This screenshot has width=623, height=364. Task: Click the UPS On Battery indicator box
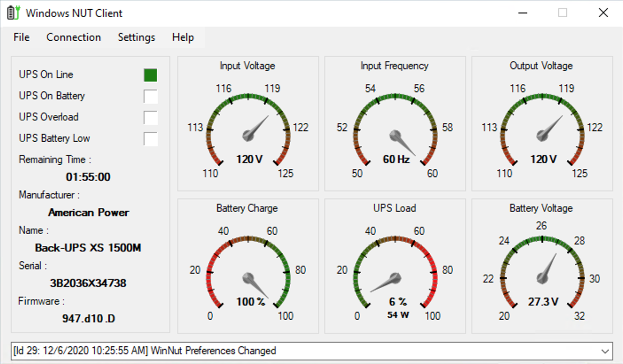coord(150,97)
